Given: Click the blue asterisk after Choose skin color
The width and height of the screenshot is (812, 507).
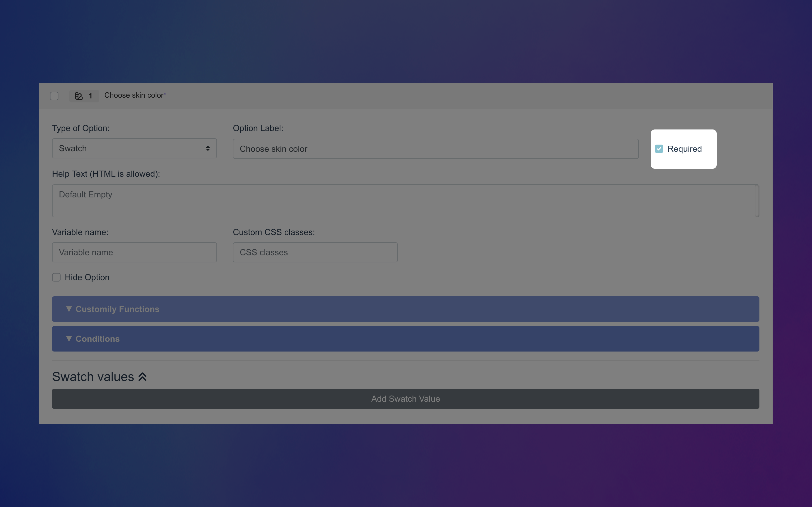Looking at the screenshot, I should coord(165,94).
